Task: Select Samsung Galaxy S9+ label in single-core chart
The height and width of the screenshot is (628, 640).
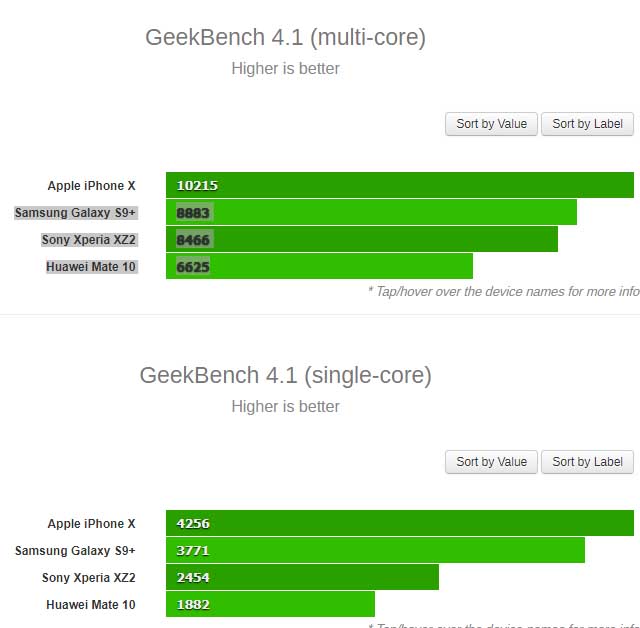Action: [76, 551]
